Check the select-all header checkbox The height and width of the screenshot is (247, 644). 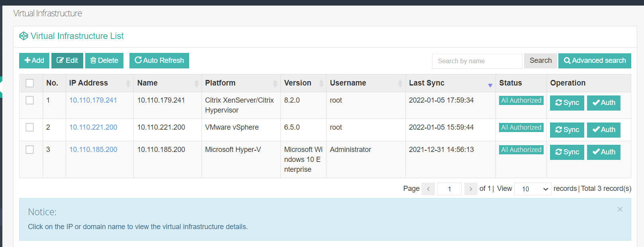click(x=30, y=83)
